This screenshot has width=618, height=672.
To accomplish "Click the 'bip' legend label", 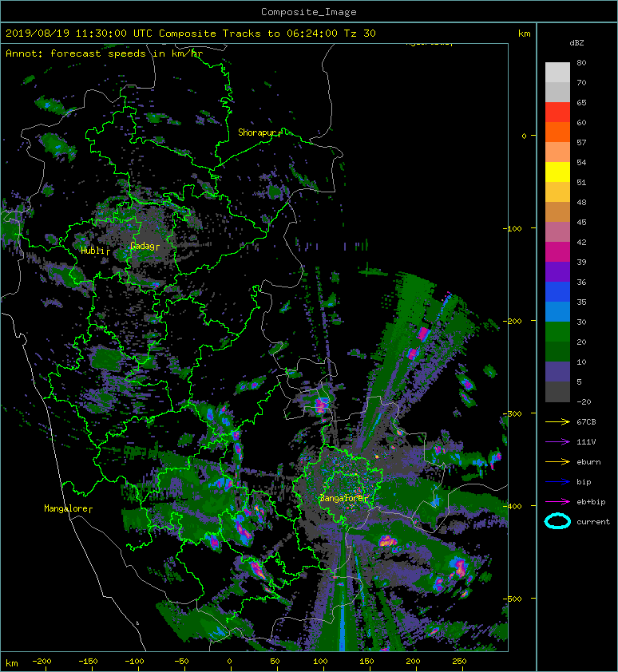I will (584, 482).
